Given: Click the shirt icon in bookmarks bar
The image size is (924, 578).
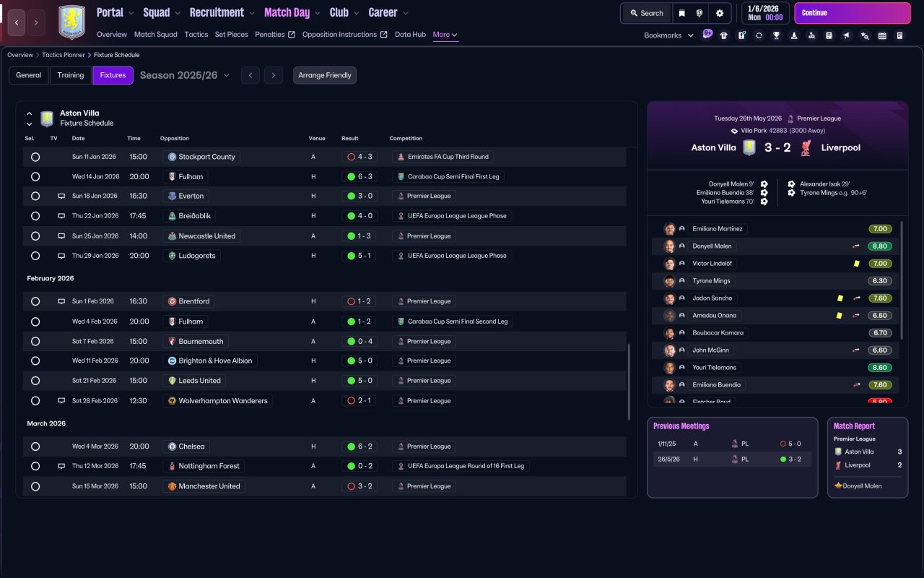Looking at the screenshot, I should tap(724, 35).
